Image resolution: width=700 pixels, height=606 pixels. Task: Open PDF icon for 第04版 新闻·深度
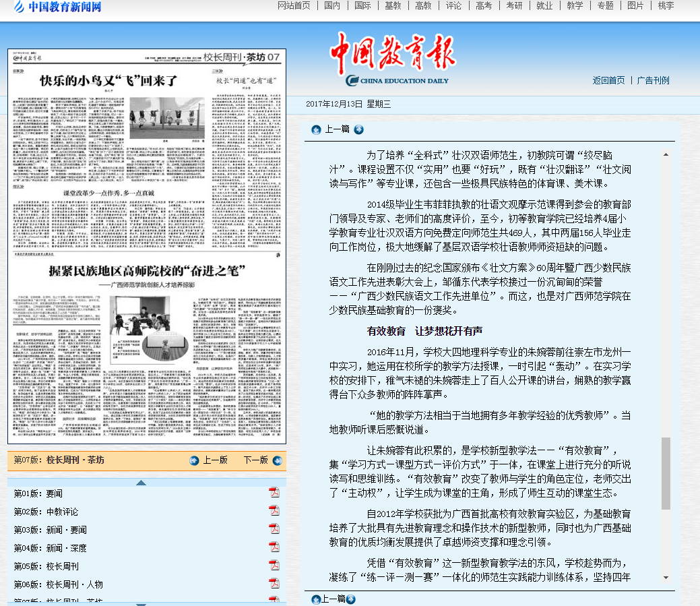(274, 547)
